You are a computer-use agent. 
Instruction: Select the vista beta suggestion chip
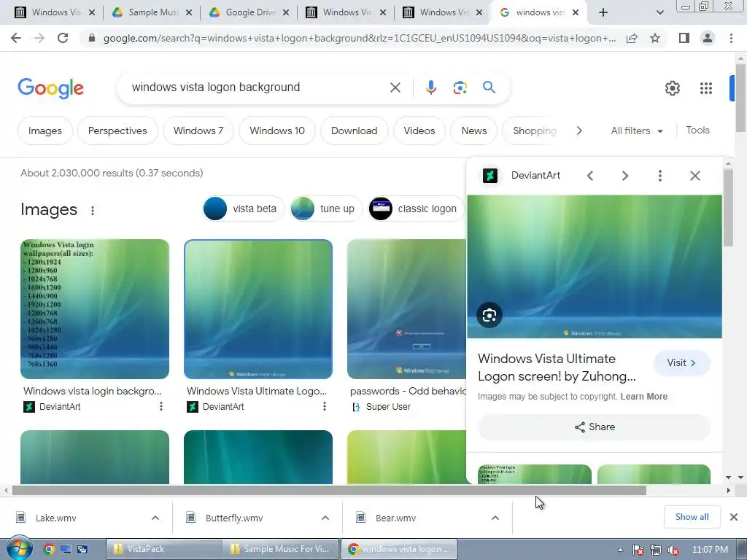[243, 209]
